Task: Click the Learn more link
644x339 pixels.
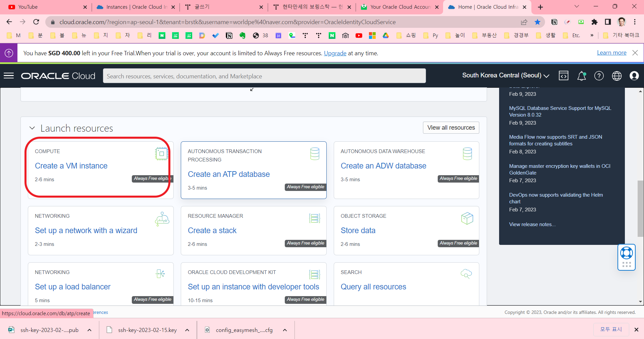Action: [611, 53]
